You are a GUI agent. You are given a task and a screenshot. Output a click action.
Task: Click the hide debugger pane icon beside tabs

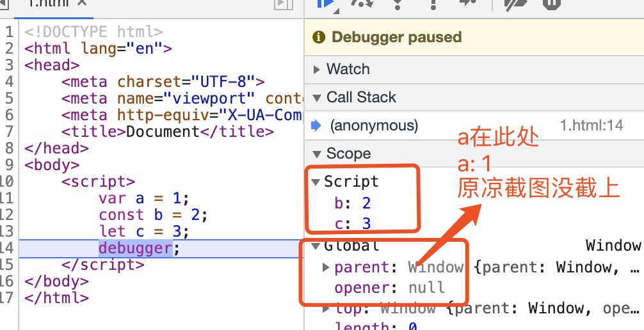pos(284,4)
